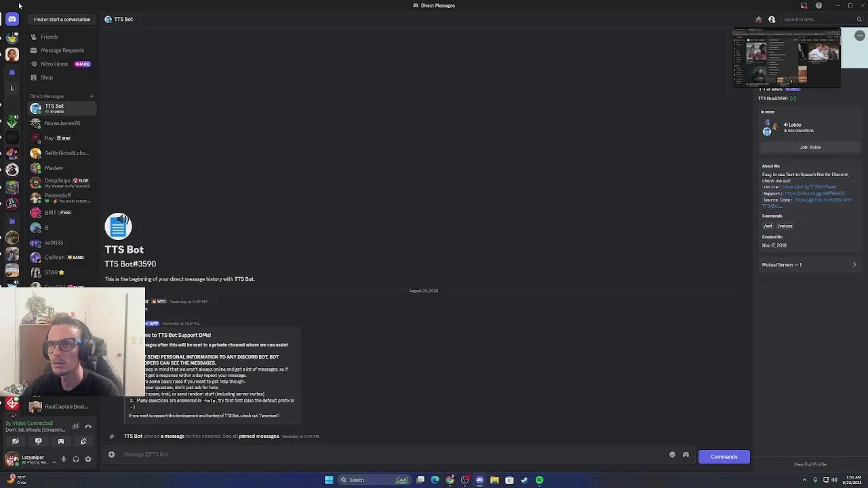Viewport: 868px width, 488px height.
Task: Mute the microphone in user panel
Action: point(64,460)
